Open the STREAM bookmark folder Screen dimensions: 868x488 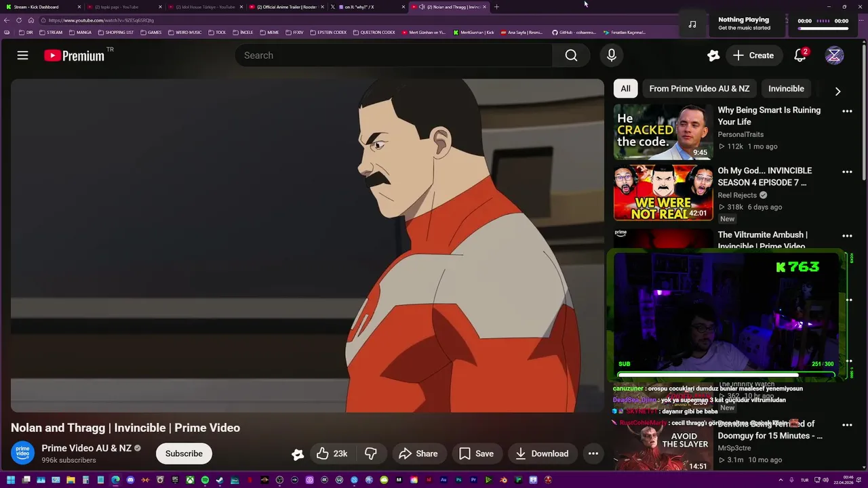click(x=51, y=33)
